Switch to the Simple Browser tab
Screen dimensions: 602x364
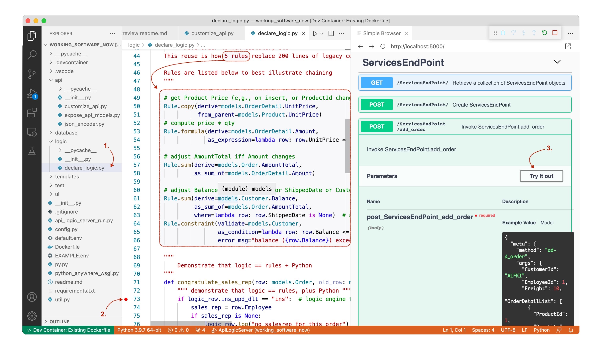(x=381, y=34)
